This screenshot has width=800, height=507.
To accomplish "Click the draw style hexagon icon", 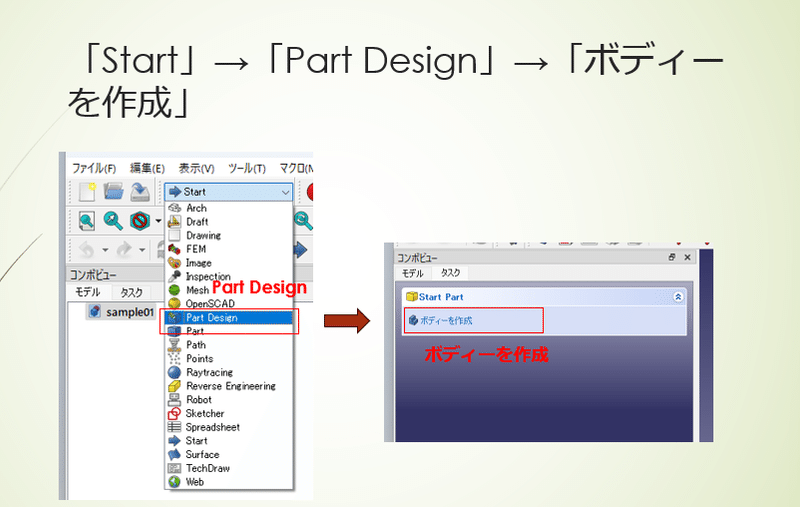I will click(139, 221).
